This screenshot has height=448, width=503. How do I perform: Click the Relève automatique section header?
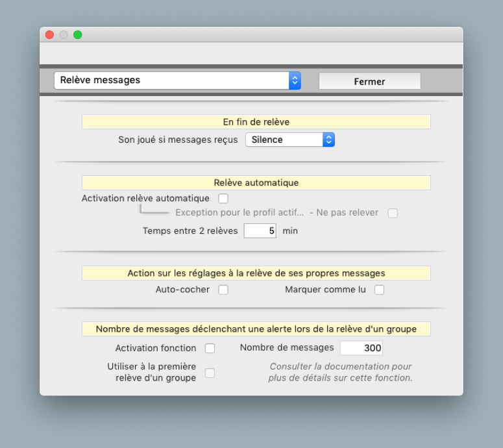click(x=256, y=182)
